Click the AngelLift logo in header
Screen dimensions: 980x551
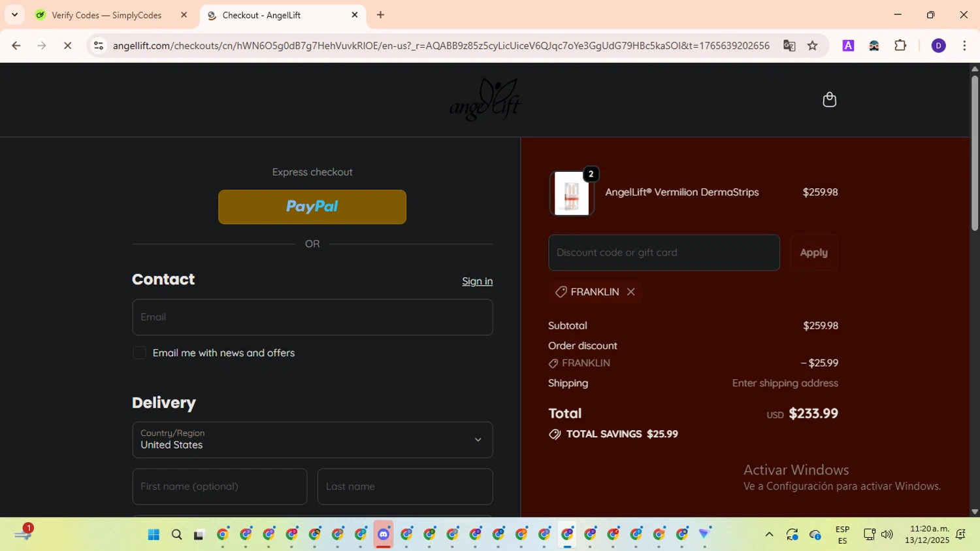point(485,99)
